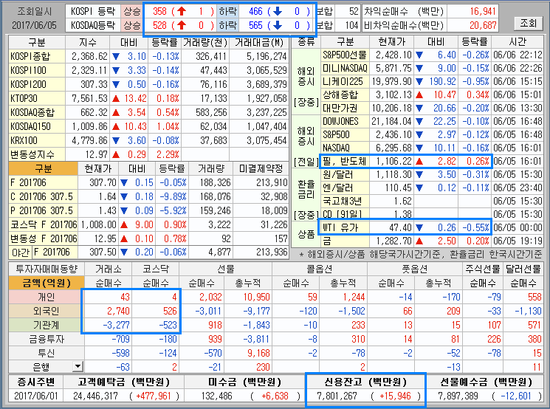Click the 신용잔고 value 7,801,267
Image resolution: width=550 pixels, height=409 pixels.
click(x=337, y=396)
